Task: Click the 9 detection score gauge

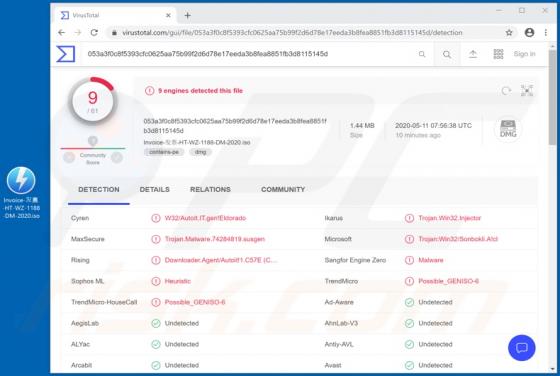Action: coord(93,101)
